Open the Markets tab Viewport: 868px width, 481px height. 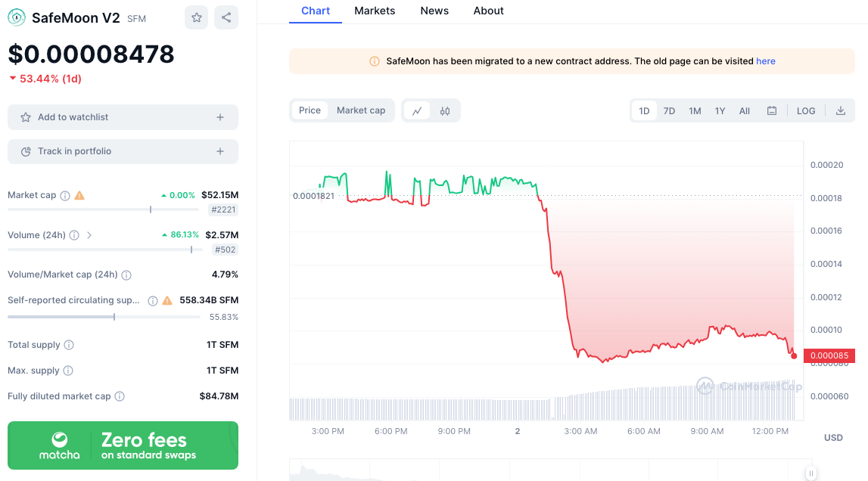pyautogui.click(x=375, y=11)
